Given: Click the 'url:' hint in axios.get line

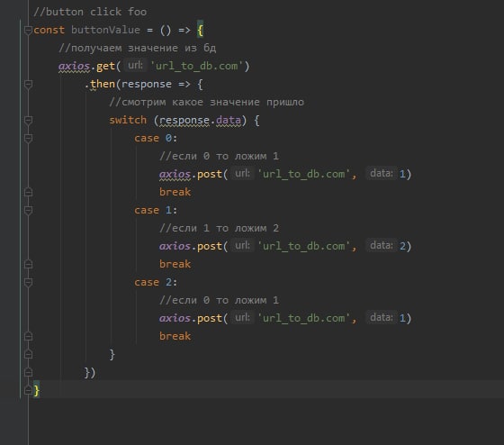Looking at the screenshot, I should [135, 66].
